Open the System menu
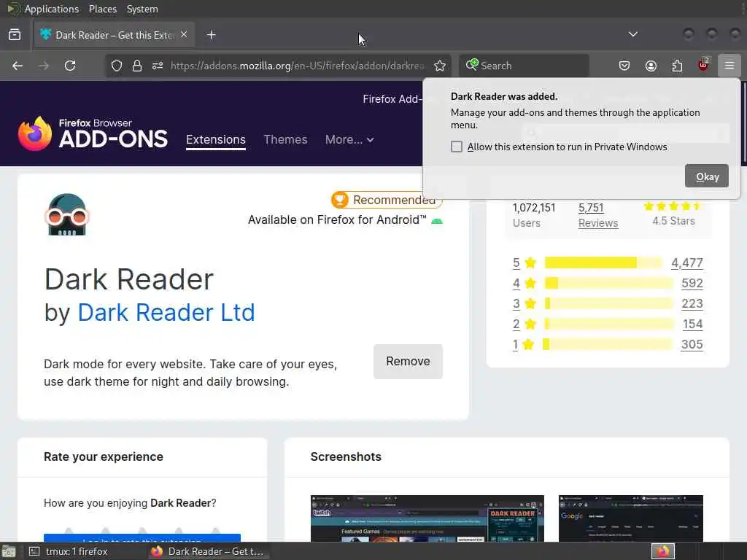 pos(142,9)
